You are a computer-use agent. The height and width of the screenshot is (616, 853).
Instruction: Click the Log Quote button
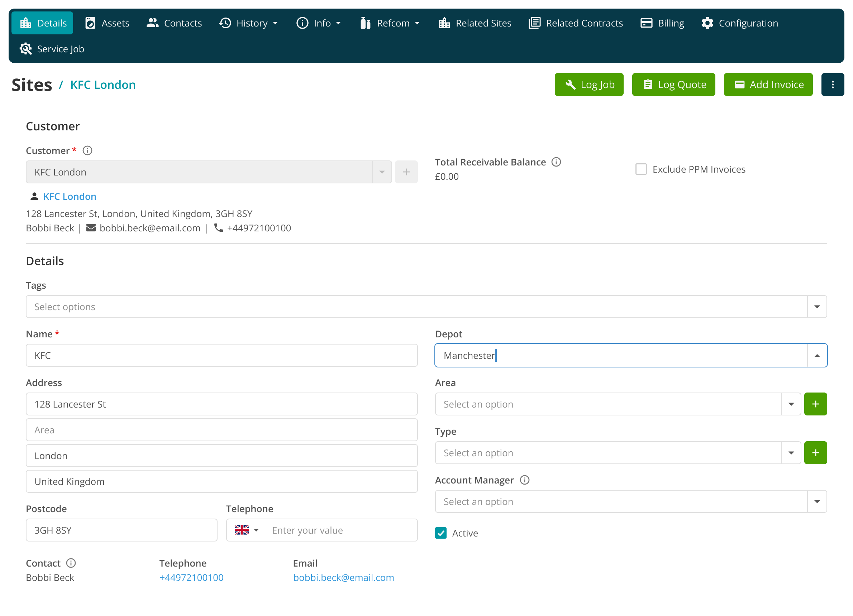coord(673,85)
